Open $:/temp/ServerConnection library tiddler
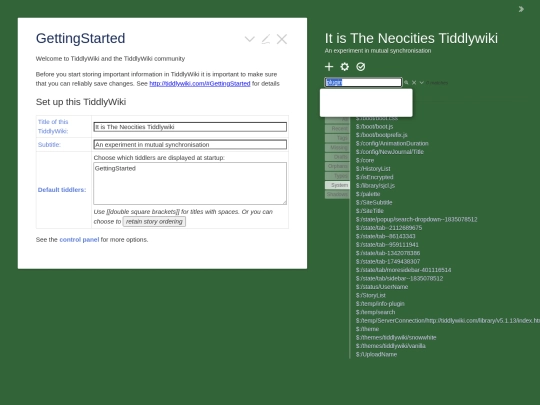 [448, 321]
